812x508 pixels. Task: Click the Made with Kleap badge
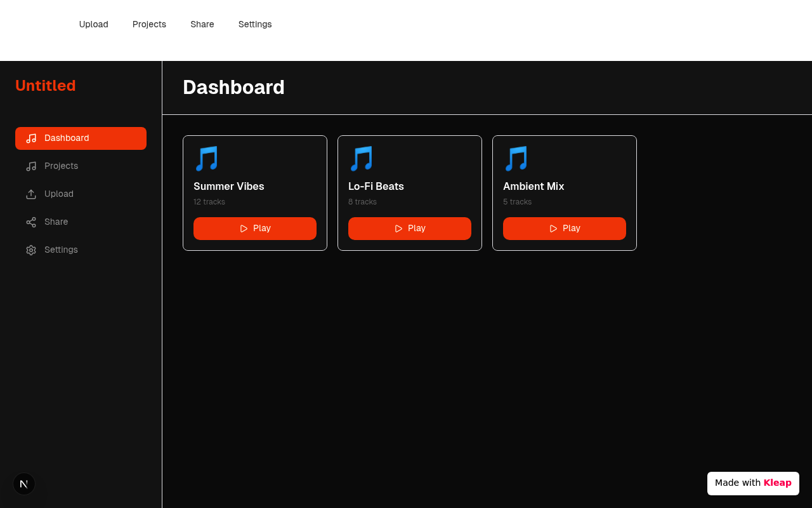(753, 483)
